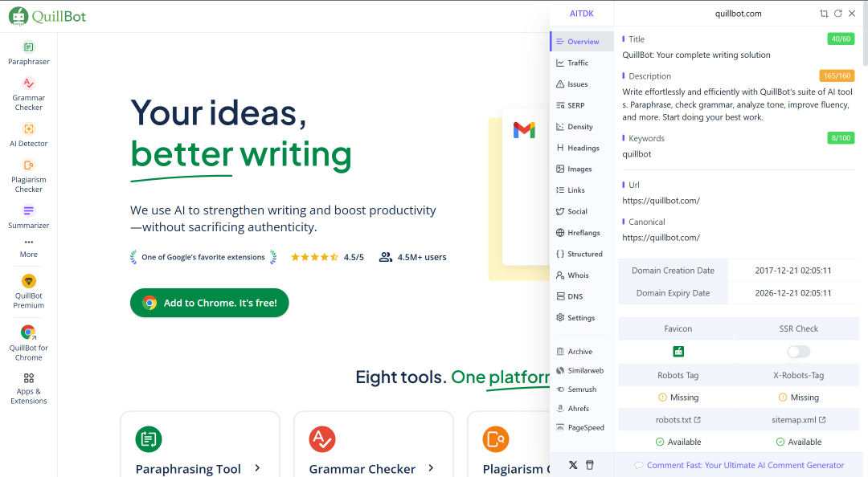Open the robots.txt link
This screenshot has height=477, width=868.
tap(678, 420)
